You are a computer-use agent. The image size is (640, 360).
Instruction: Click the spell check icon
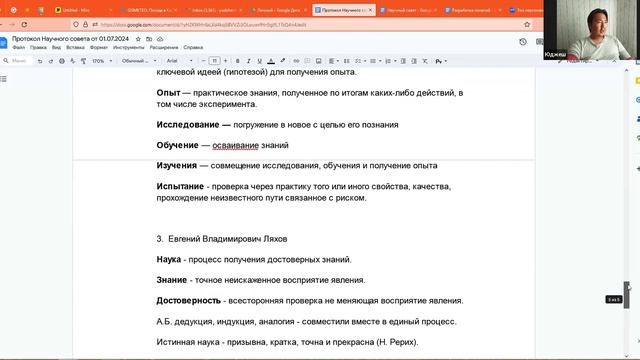click(x=72, y=61)
